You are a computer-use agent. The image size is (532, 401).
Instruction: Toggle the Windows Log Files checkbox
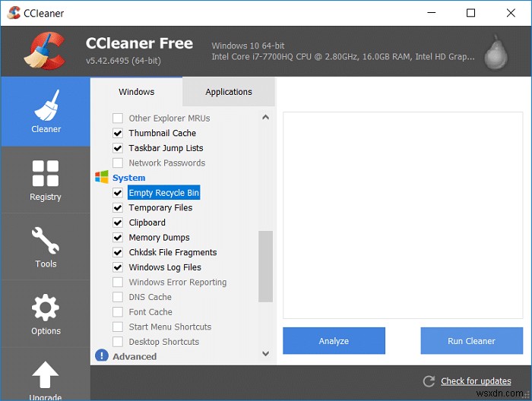coord(118,267)
